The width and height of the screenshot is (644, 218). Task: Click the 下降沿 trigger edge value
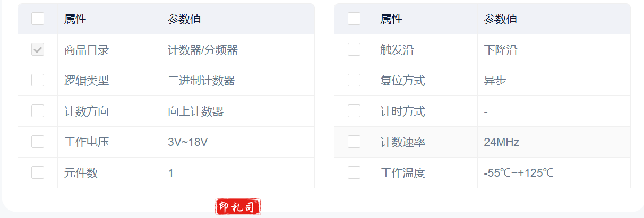point(500,50)
